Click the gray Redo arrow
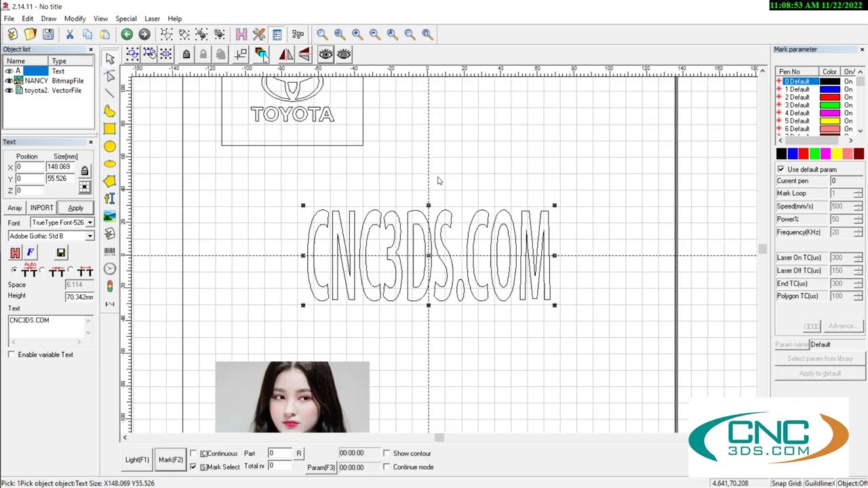The width and height of the screenshot is (868, 488). pos(144,34)
